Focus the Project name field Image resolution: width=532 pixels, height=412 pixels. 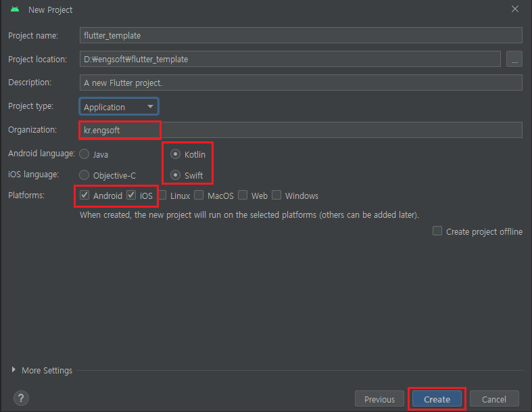click(x=301, y=35)
